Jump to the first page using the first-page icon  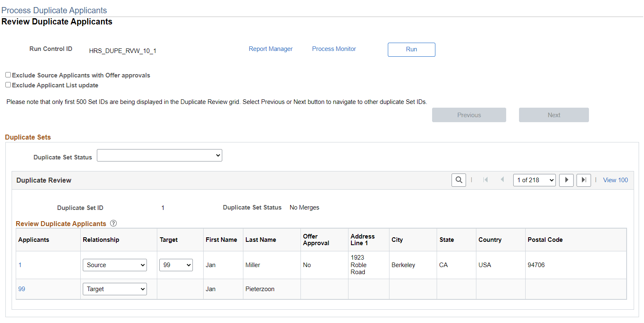(x=485, y=180)
